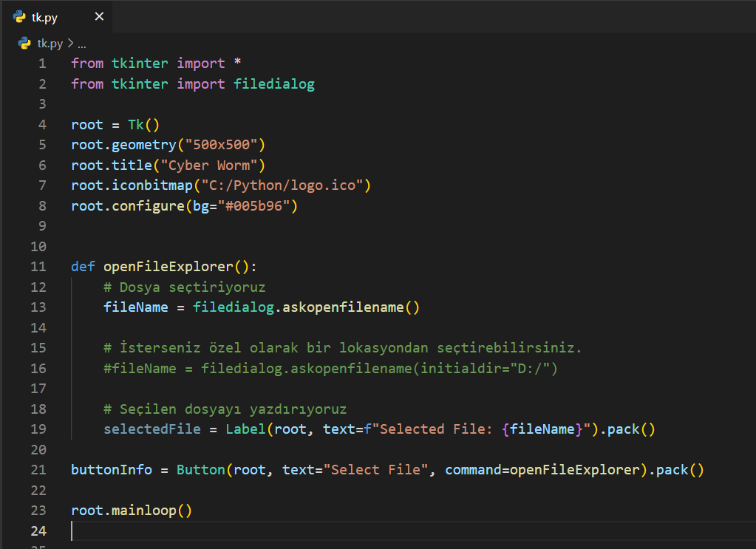Click the Python icon in the breadcrumb bar
Viewport: 756px width, 549px height.
pyautogui.click(x=24, y=44)
